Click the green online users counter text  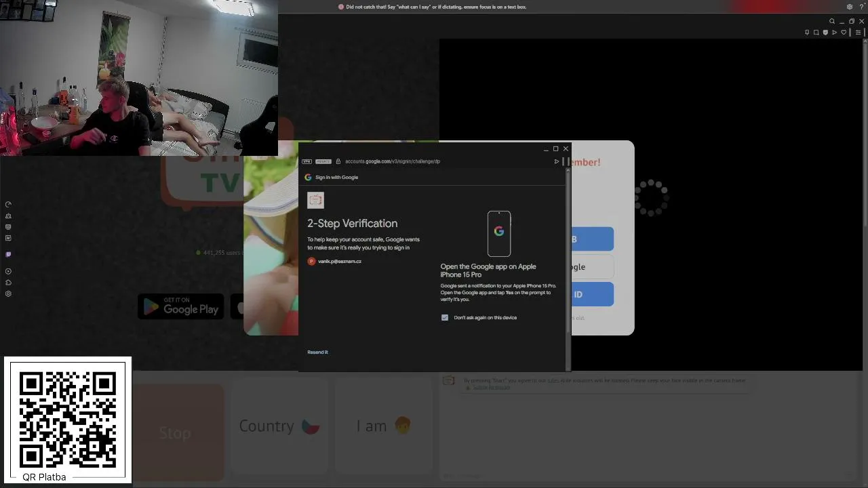[222, 253]
